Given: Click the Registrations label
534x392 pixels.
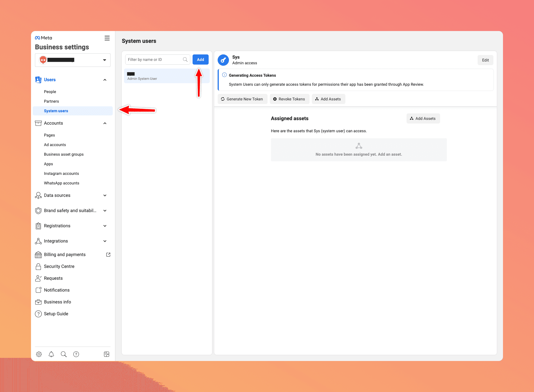Looking at the screenshot, I should [x=57, y=226].
